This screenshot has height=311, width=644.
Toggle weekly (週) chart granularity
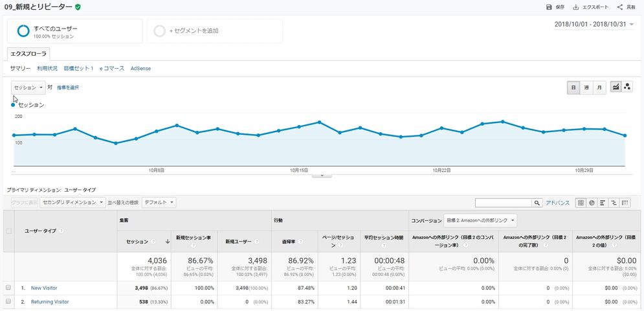point(586,87)
